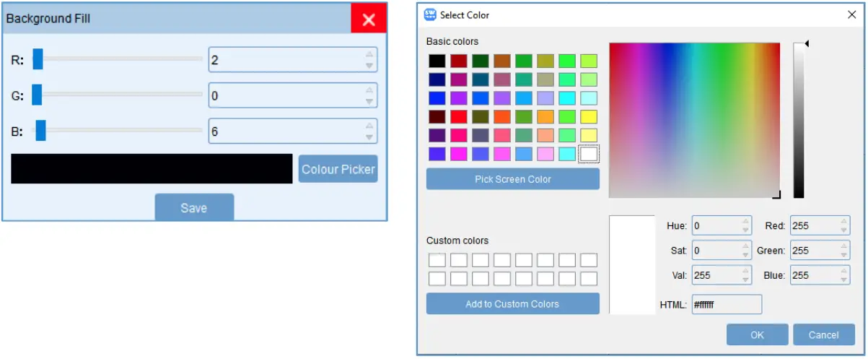The height and width of the screenshot is (359, 868).
Task: Close the Background Fill dialog
Action: coord(369,20)
